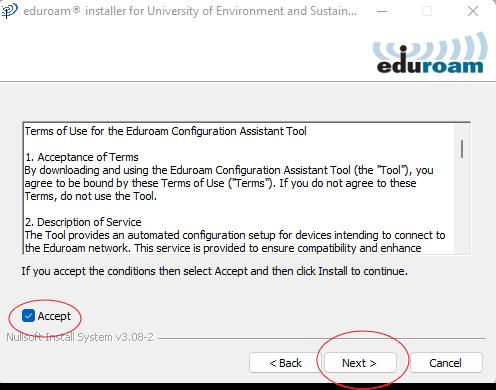
Task: Click the 'Terms of Use for the Eduroam Configuration Assistant Tool' line
Action: (x=165, y=131)
